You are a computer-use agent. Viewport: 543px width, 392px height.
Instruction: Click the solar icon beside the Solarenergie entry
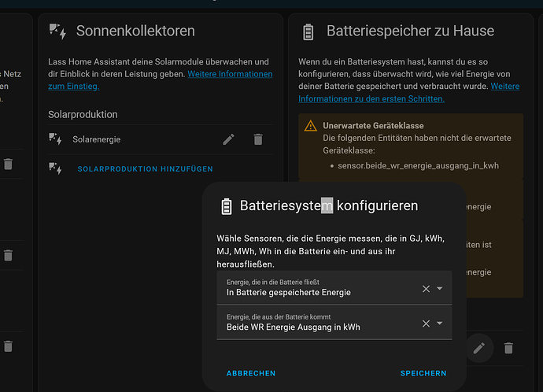pos(55,139)
